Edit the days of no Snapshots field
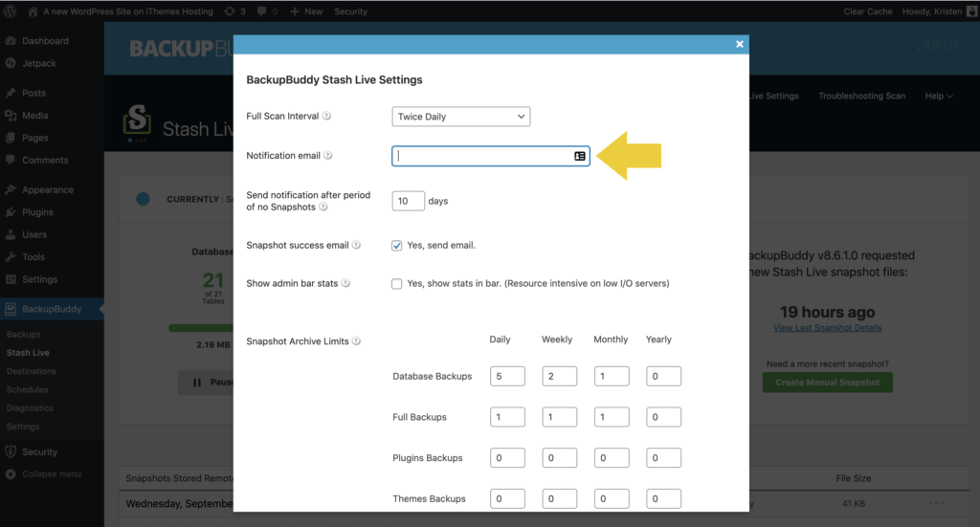The height and width of the screenshot is (527, 980). tap(408, 201)
